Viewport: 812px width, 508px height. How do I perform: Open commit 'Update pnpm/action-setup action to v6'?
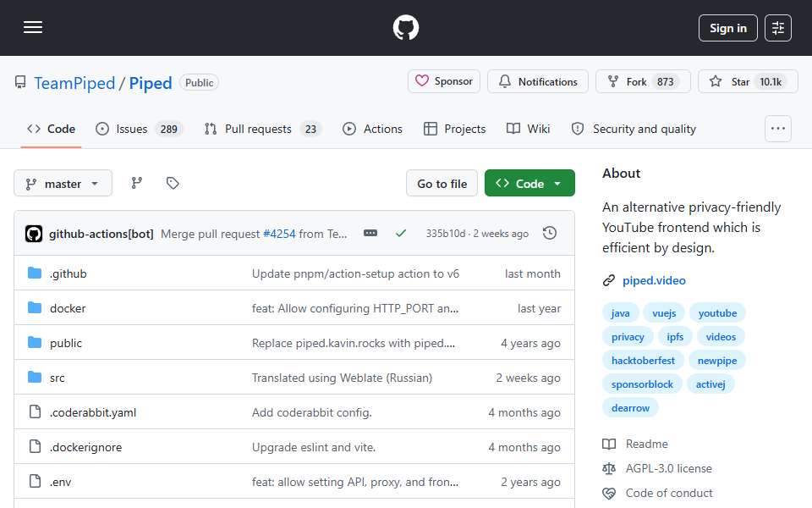pyautogui.click(x=355, y=273)
